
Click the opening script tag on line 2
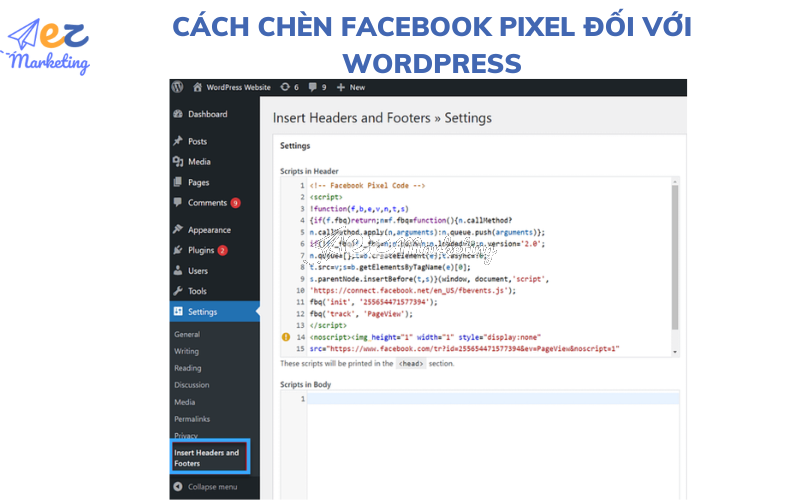326,197
